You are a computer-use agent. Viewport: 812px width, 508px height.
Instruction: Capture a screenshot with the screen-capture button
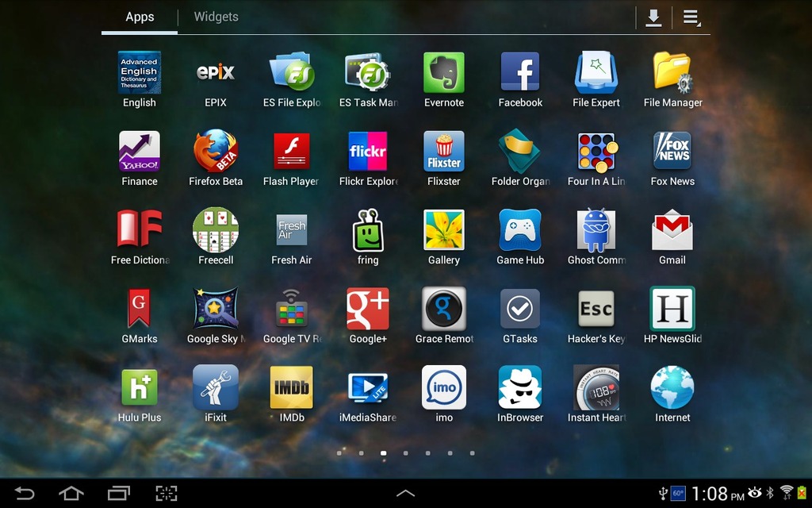tap(167, 493)
